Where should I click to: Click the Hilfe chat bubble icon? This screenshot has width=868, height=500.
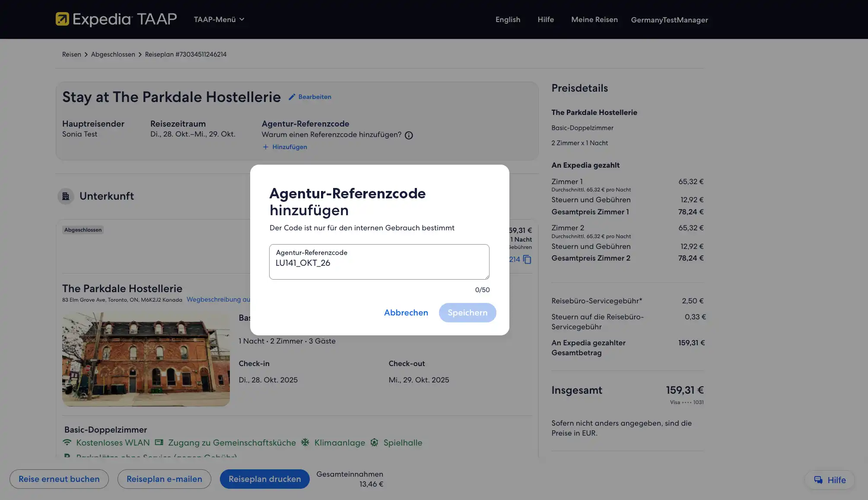(x=818, y=480)
